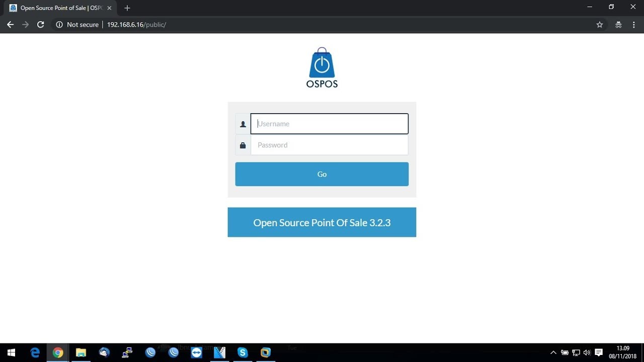
Task: Click the lock icon beside Password
Action: click(243, 145)
